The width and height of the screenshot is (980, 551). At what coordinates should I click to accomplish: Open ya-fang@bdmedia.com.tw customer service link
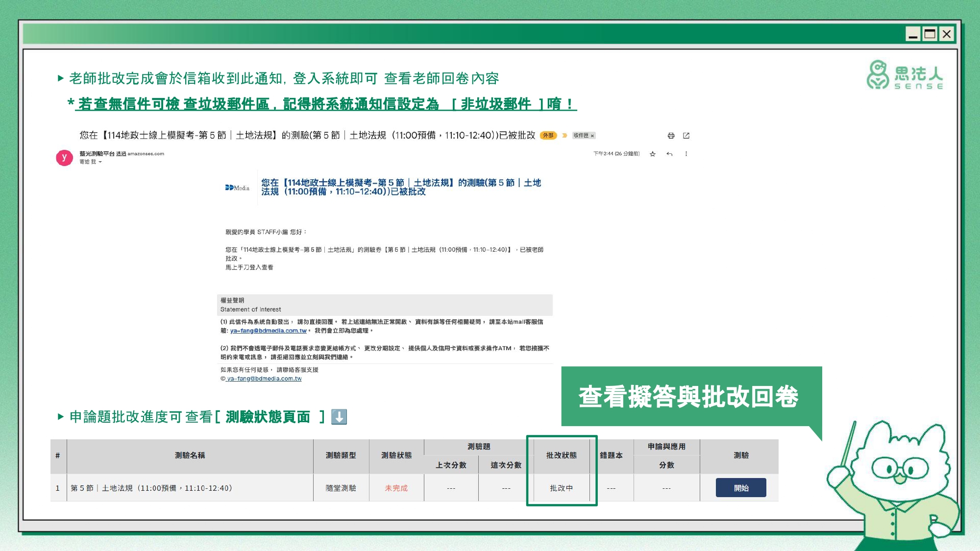pos(268,331)
